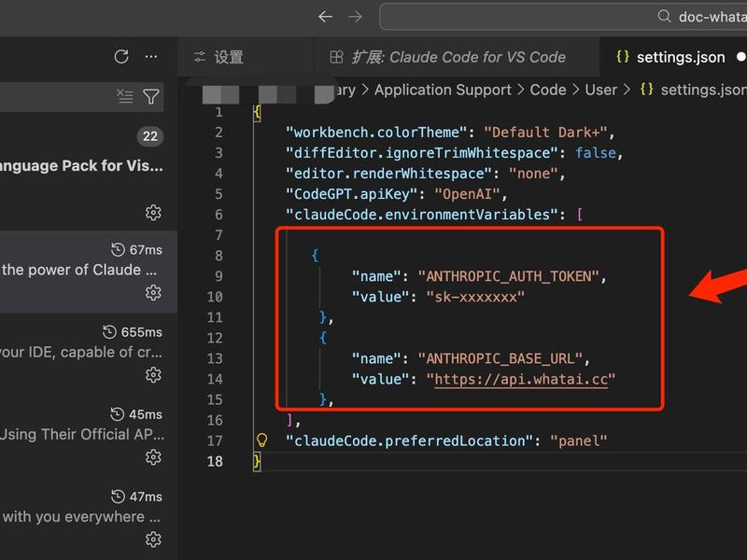Open the extensions filter funnel
This screenshot has width=747, height=560.
tap(151, 97)
